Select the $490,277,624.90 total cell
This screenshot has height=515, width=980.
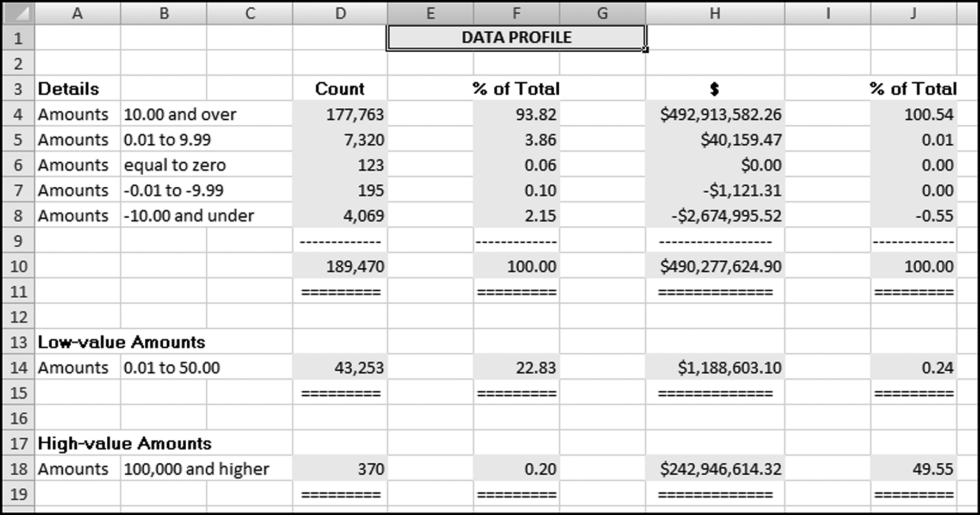coord(720,266)
